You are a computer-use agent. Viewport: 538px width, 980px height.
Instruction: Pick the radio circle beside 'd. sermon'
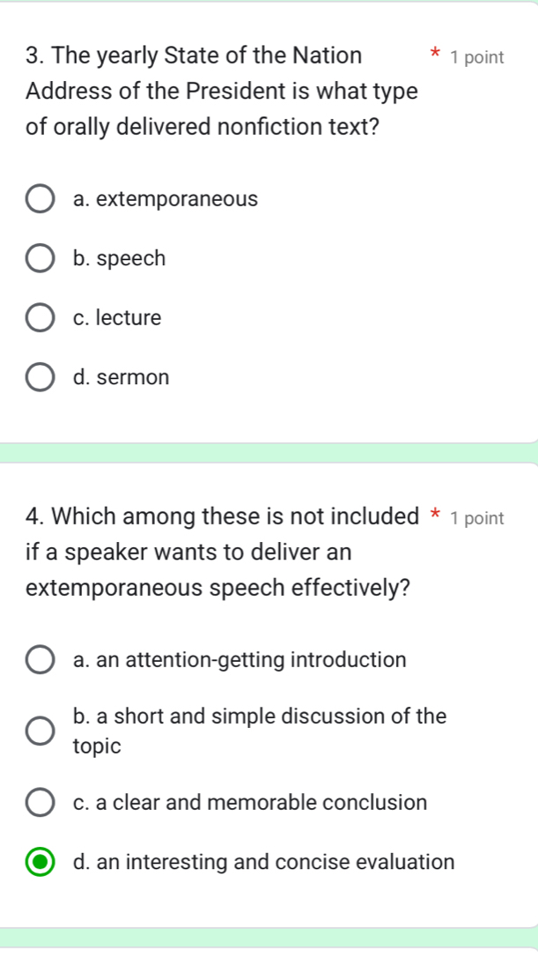40,377
